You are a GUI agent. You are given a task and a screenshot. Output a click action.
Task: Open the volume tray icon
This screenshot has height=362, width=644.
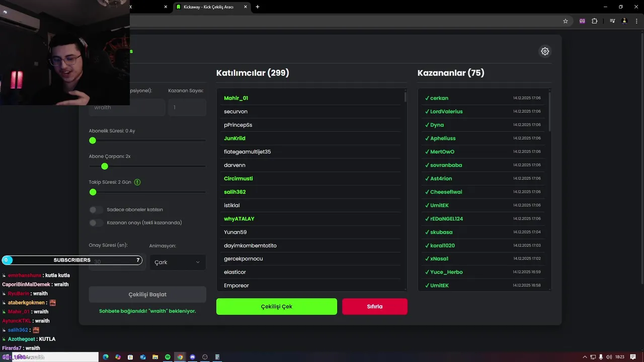tap(609, 357)
